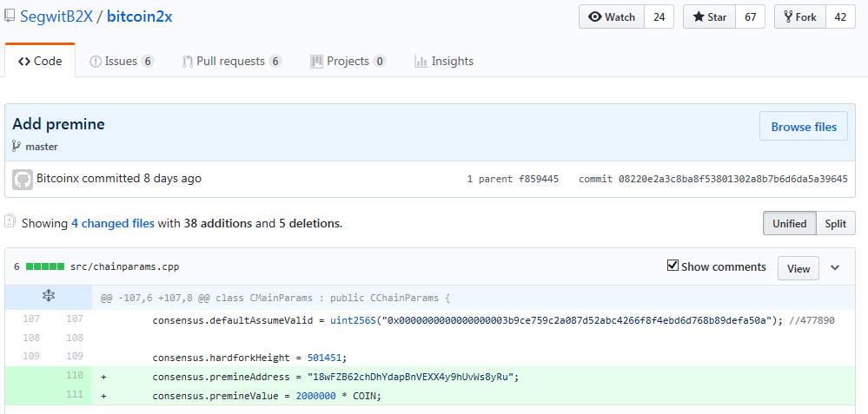
Task: Click line number 111 in the diff
Action: click(x=74, y=394)
